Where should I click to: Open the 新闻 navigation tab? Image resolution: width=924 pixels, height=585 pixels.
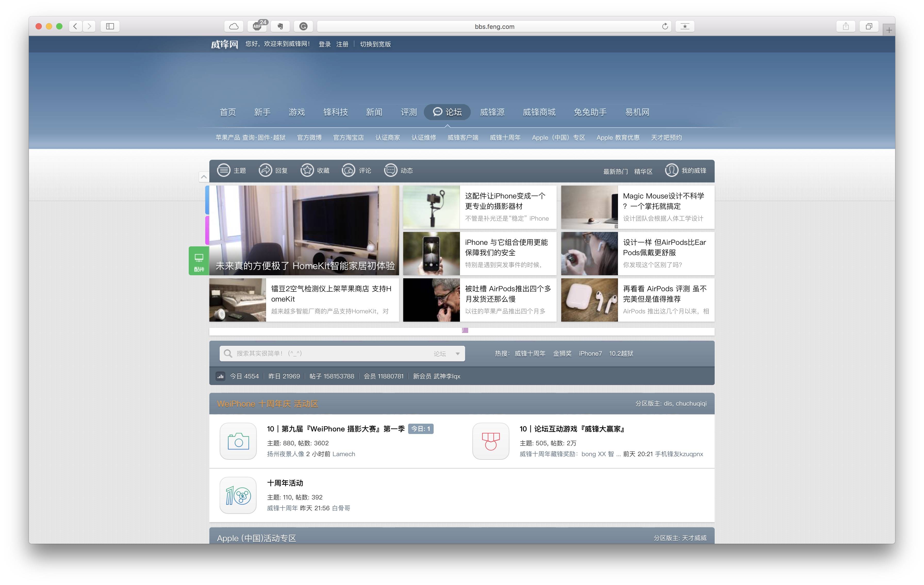click(x=374, y=112)
